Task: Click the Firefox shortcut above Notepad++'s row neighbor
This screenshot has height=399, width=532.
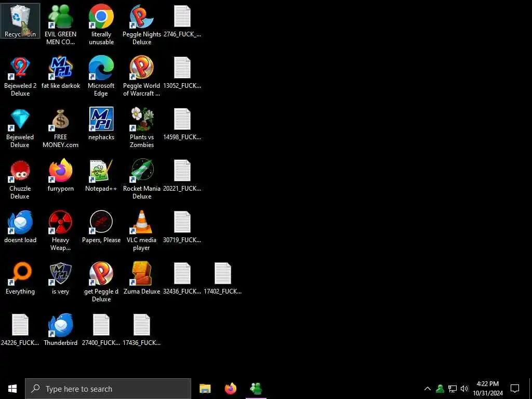Action: point(60,176)
